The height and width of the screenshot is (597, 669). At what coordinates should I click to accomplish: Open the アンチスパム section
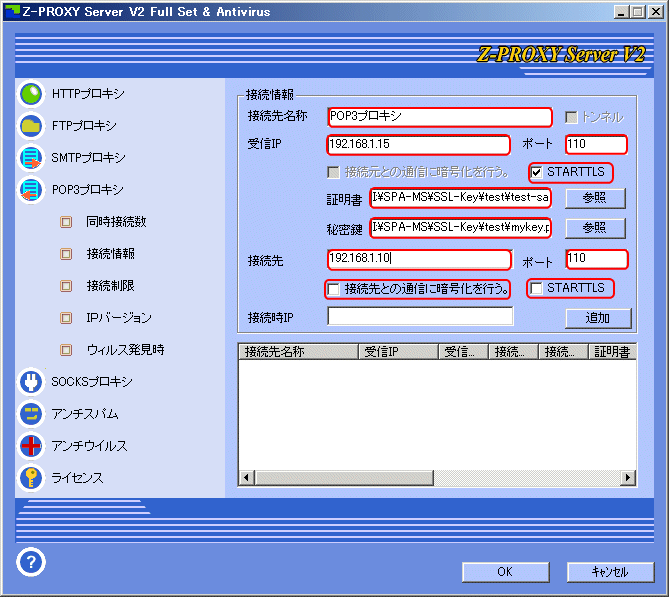click(84, 414)
